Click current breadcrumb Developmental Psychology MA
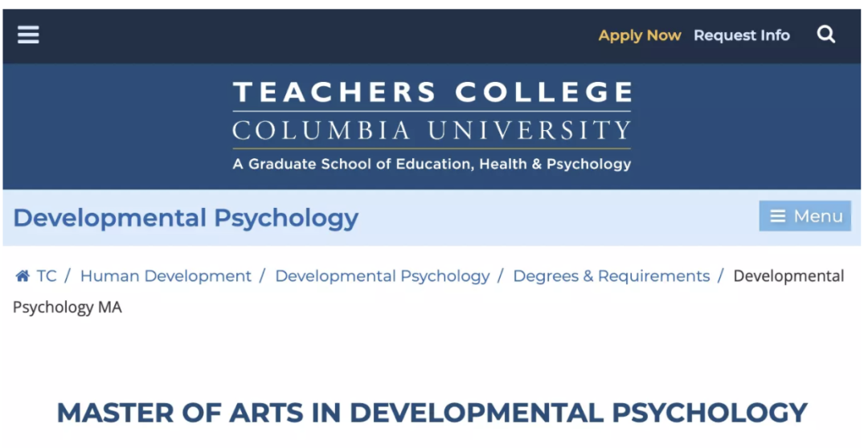Screen dimensions: 868x448 (428, 291)
